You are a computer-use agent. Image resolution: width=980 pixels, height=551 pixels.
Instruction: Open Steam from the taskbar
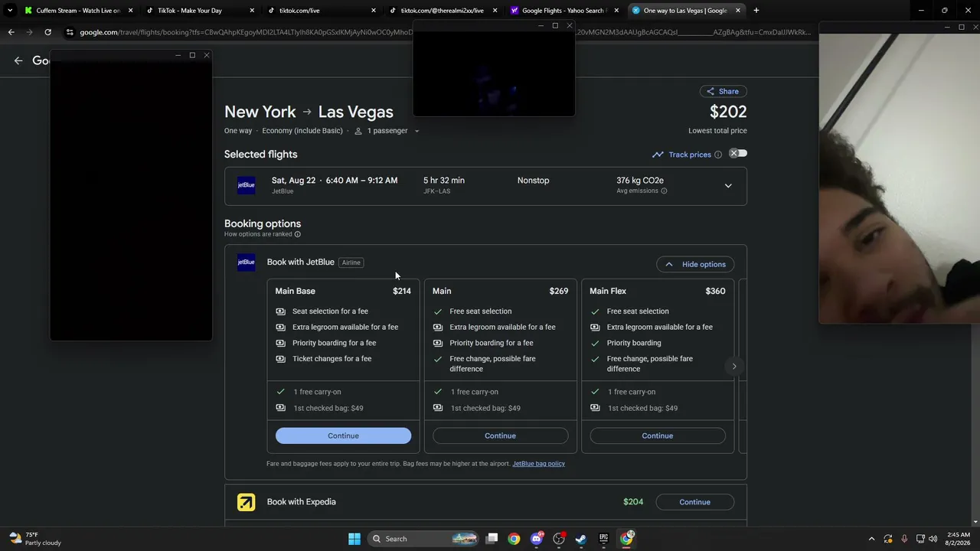pos(581,539)
